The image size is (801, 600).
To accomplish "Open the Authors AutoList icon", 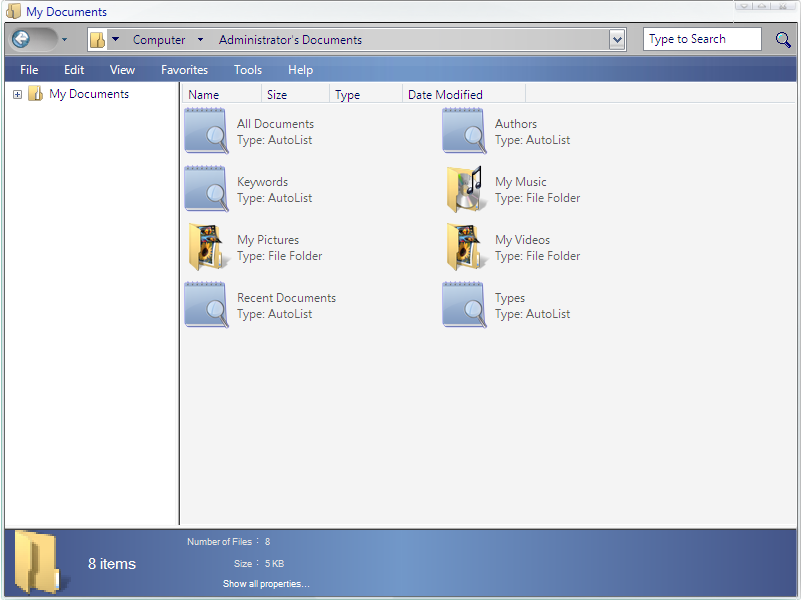I will tap(464, 132).
